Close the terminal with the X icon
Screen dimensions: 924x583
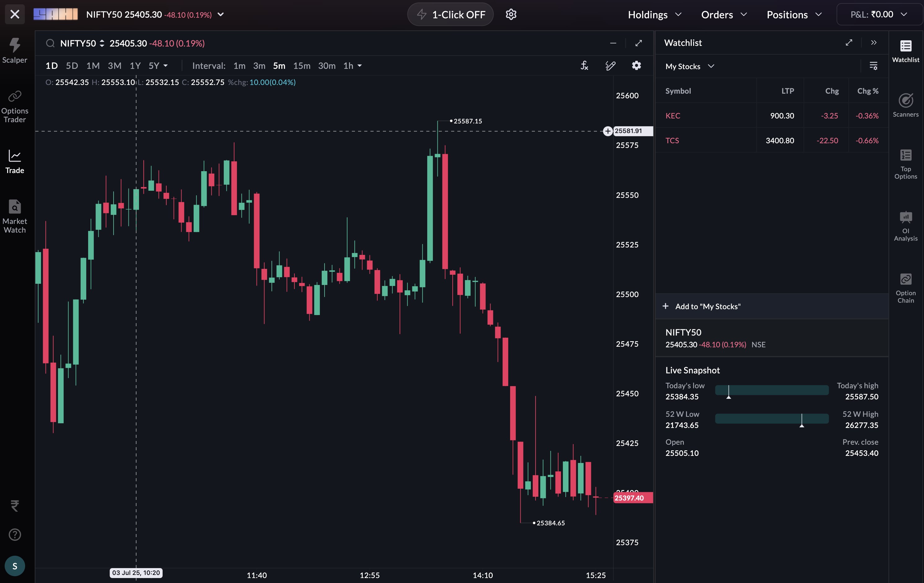pyautogui.click(x=15, y=15)
